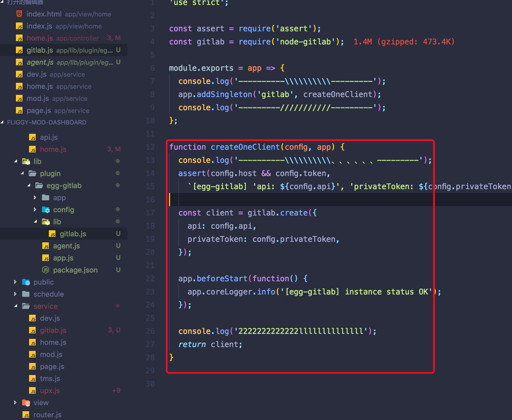
Task: Click the import cost text '1.4M (gzipped: 473.4K)'
Action: tap(404, 42)
